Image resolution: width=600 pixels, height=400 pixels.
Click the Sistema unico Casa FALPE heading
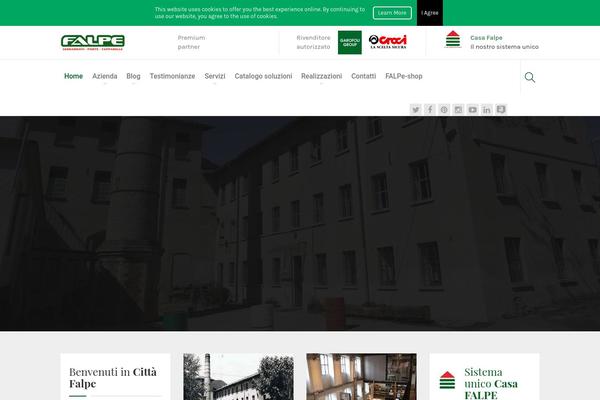[491, 384]
